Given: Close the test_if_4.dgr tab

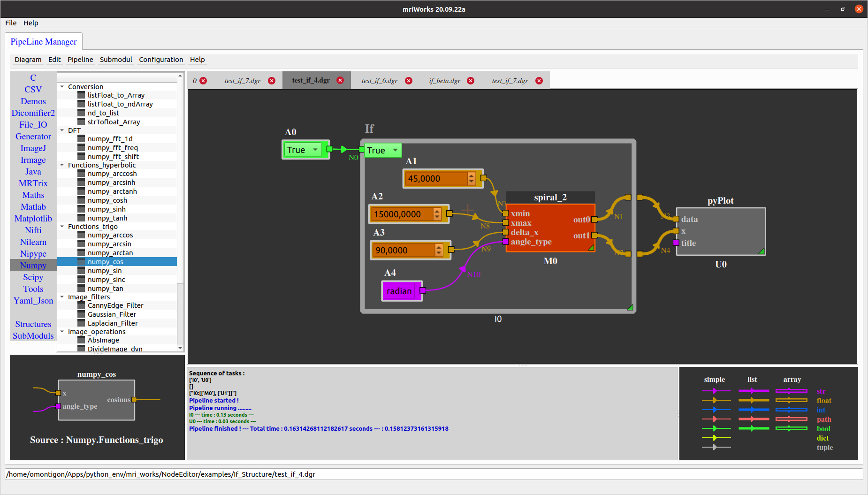Looking at the screenshot, I should click(340, 80).
